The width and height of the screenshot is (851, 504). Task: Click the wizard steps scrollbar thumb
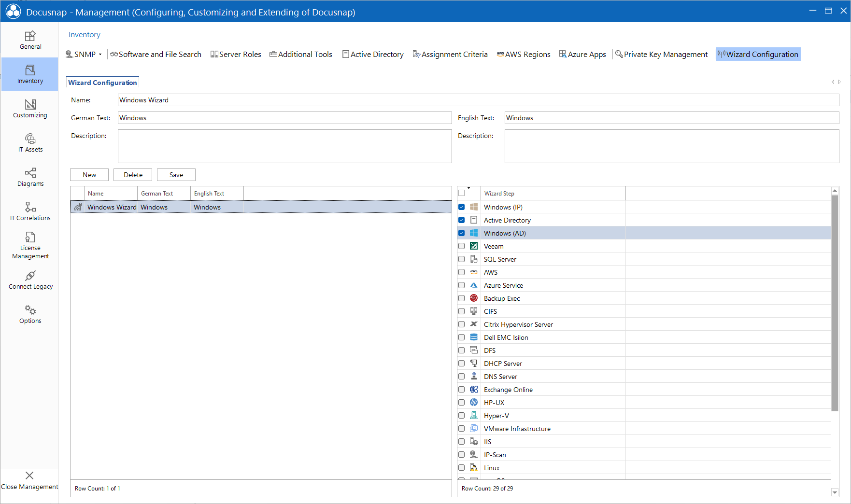pos(835,303)
